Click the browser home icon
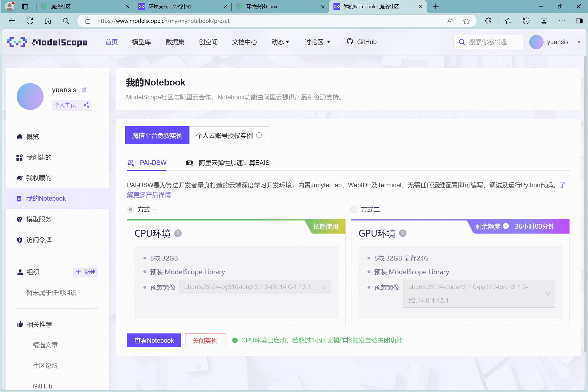The image size is (588, 392). 48,21
